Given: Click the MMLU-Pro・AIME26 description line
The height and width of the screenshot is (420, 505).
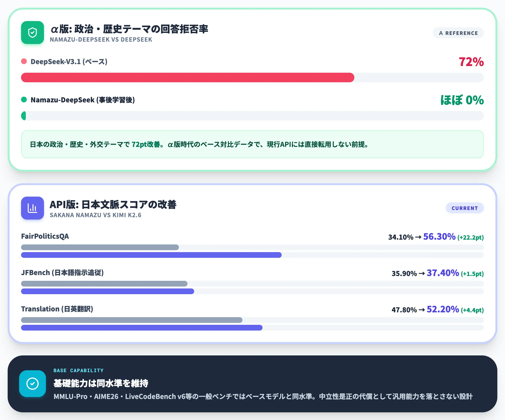Looking at the screenshot, I should pos(263,396).
